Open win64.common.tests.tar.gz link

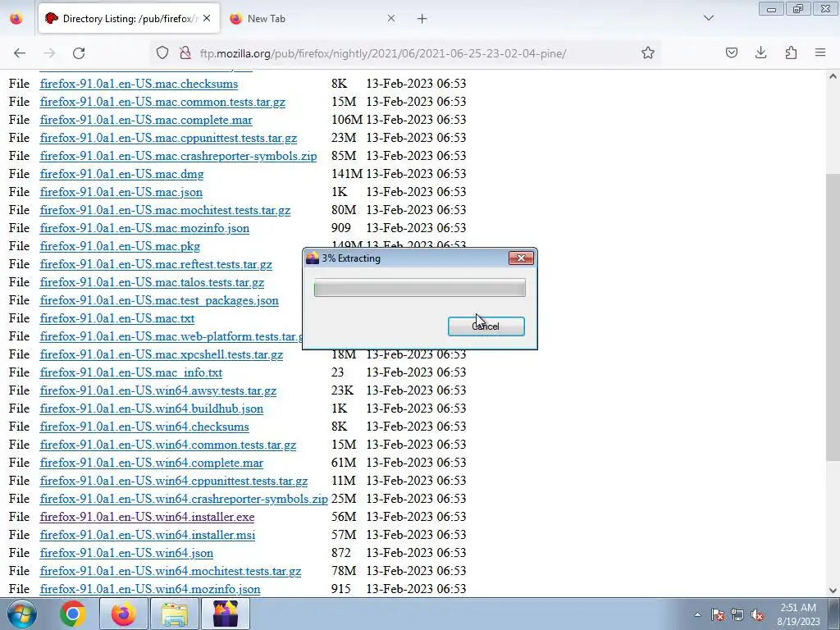167,445
